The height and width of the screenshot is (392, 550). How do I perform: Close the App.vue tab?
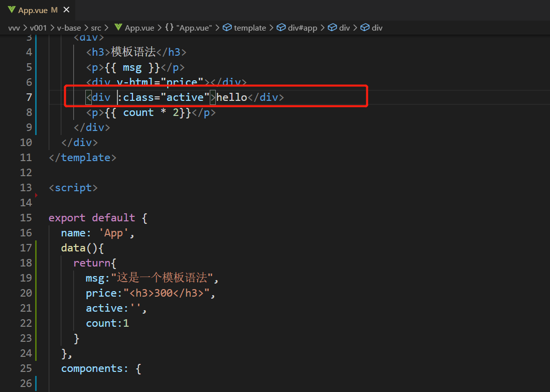click(x=66, y=10)
